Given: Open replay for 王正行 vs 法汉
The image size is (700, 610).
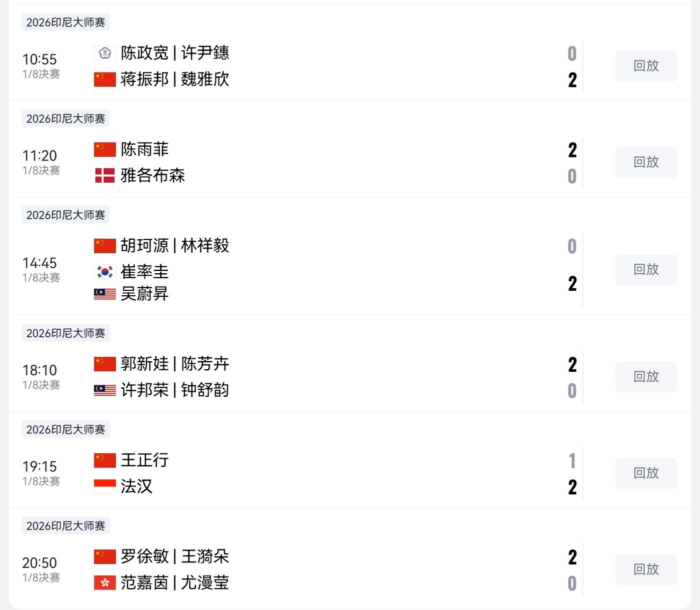Looking at the screenshot, I should [645, 473].
